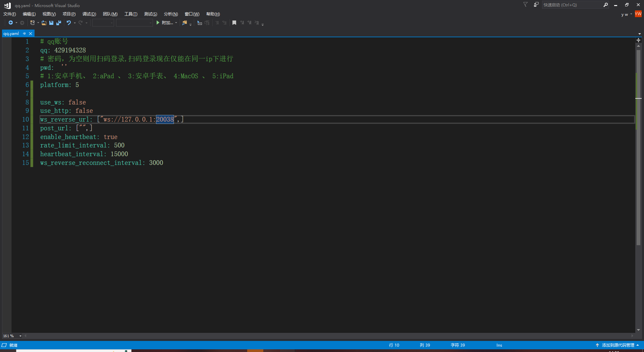Pin the qq.yaml tab
Screen dimensions: 644x352
[x=24, y=33]
